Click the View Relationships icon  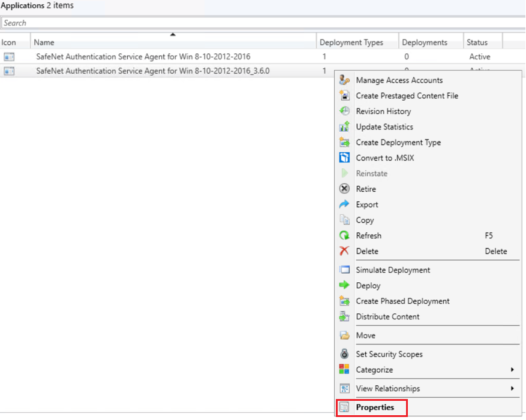coord(344,388)
